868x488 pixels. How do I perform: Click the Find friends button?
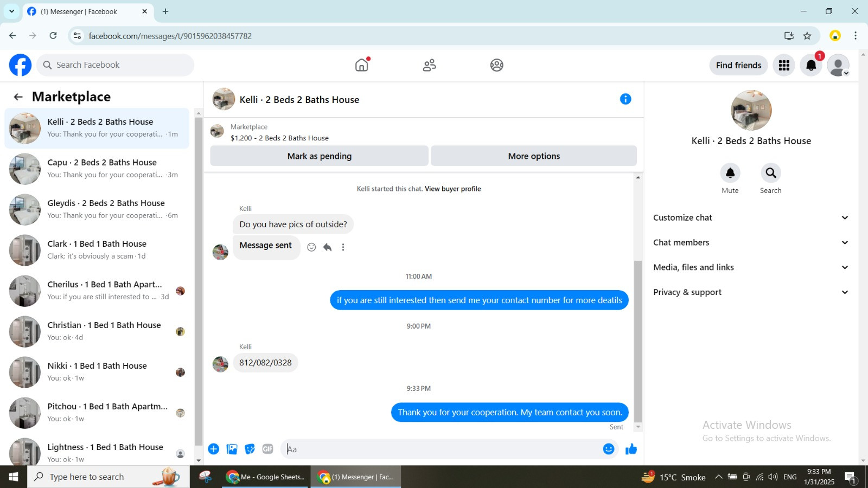[x=738, y=65]
